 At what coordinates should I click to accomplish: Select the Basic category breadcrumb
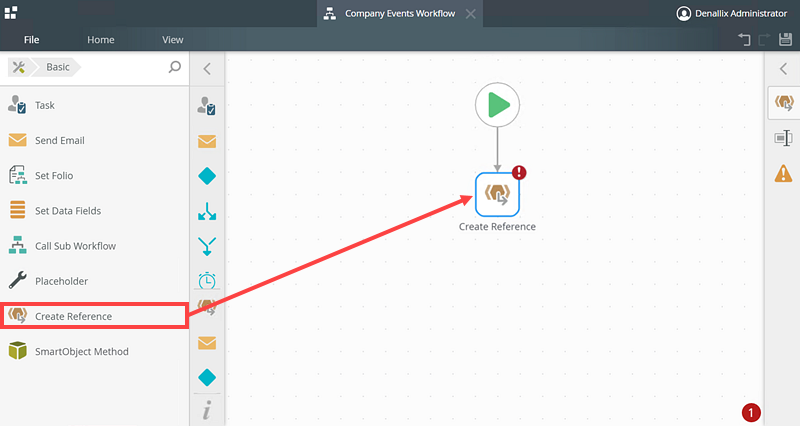tap(58, 67)
